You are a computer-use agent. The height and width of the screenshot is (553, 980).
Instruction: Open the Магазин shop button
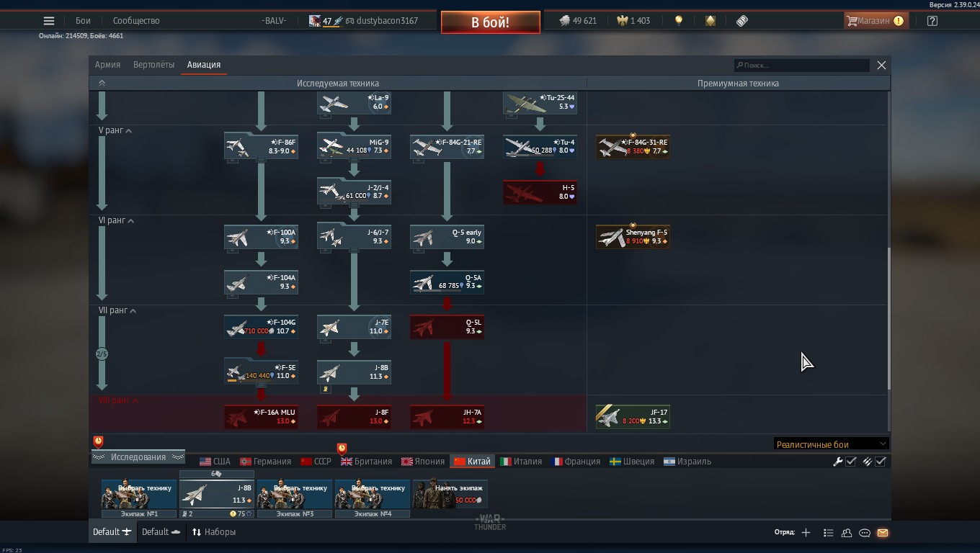click(x=875, y=21)
